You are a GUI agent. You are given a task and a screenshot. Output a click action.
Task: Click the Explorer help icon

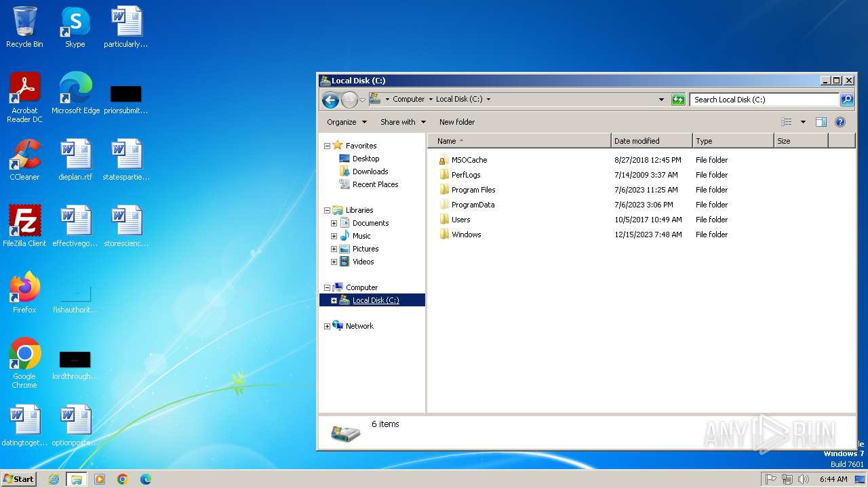pos(840,122)
